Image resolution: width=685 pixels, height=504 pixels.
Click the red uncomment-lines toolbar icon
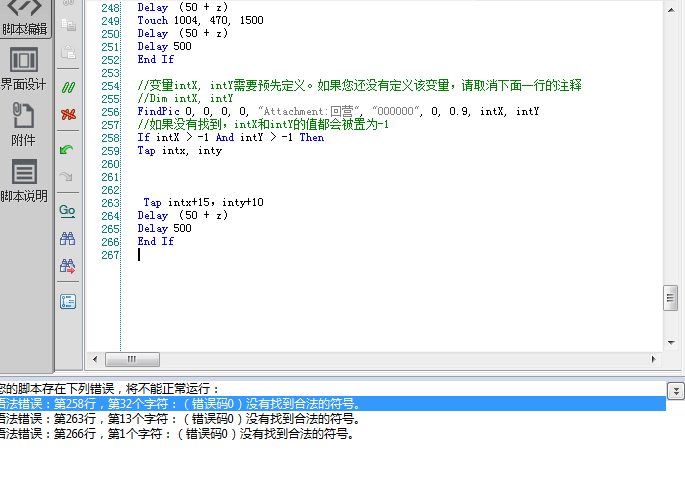tap(68, 114)
